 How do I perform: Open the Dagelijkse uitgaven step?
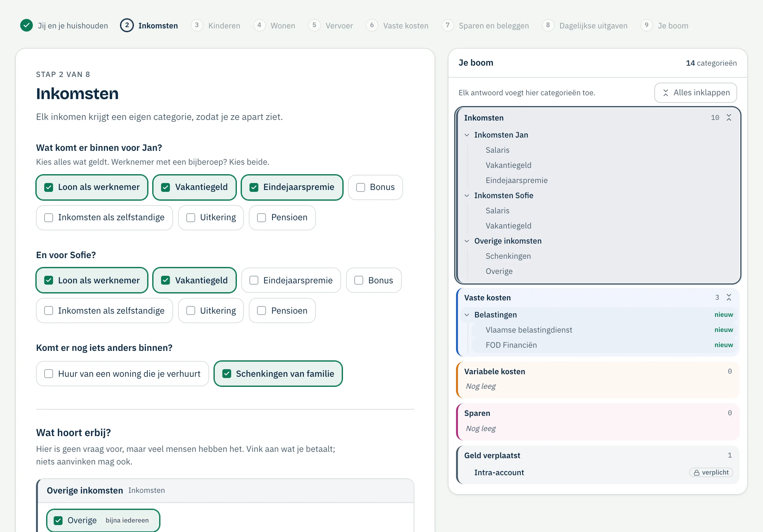point(585,26)
